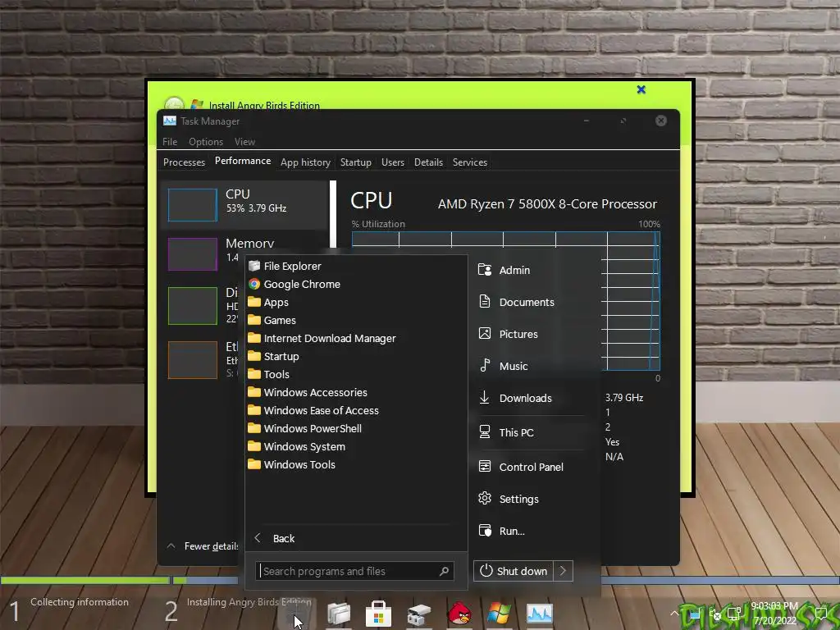
Task: Show hidden system tray icons
Action: [x=674, y=613]
